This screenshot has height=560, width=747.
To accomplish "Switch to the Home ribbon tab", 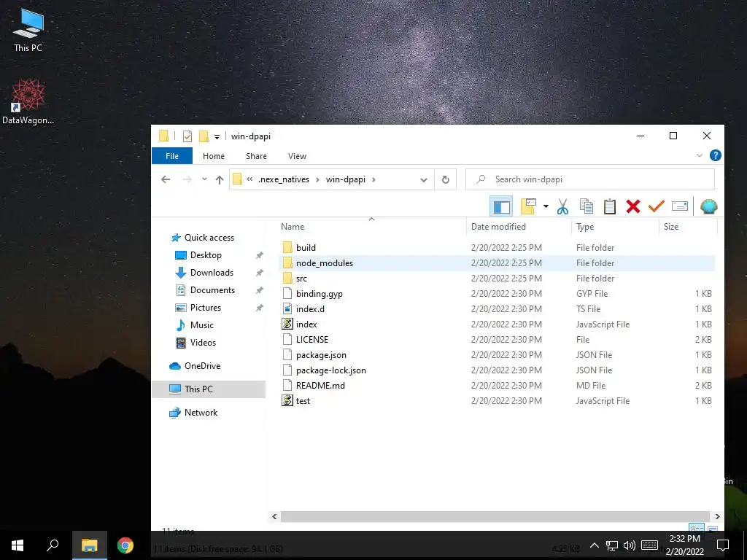I will click(214, 156).
